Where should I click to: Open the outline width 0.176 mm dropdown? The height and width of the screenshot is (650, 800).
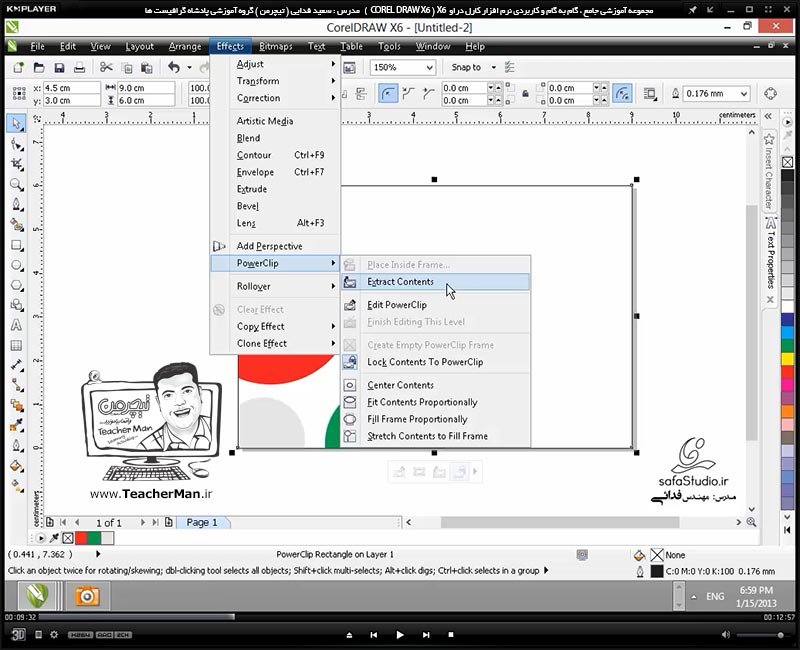[x=744, y=94]
